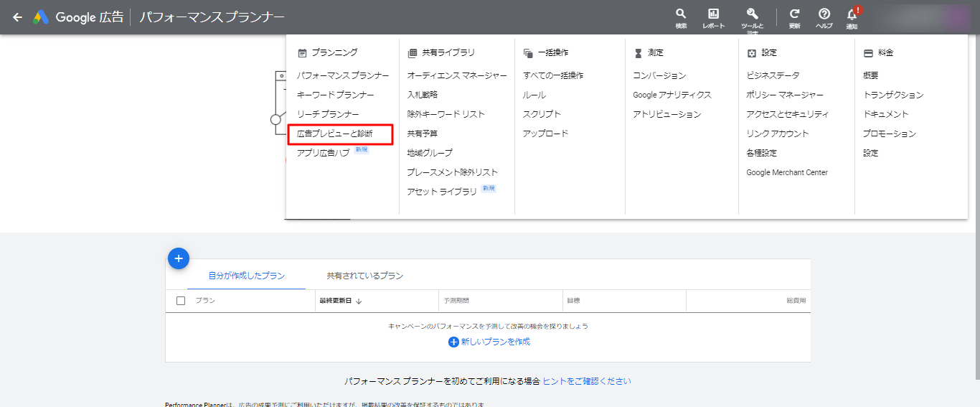Open ドキュメント under 料金
980x407 pixels.
tap(886, 114)
